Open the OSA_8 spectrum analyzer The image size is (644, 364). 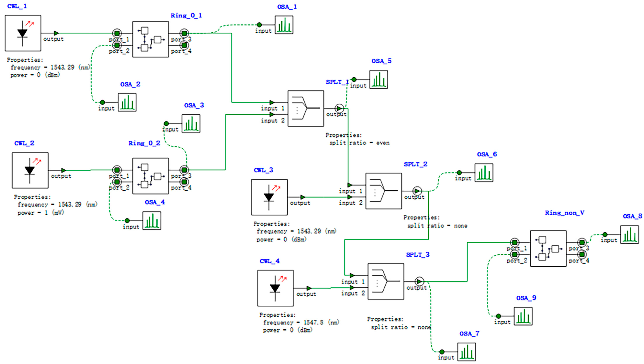click(629, 234)
